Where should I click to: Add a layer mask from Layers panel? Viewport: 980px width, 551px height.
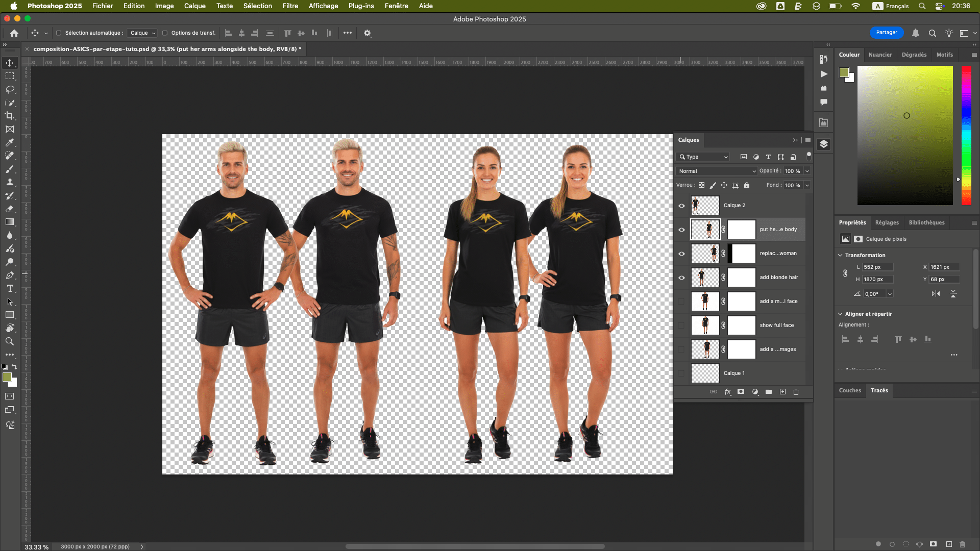(741, 392)
